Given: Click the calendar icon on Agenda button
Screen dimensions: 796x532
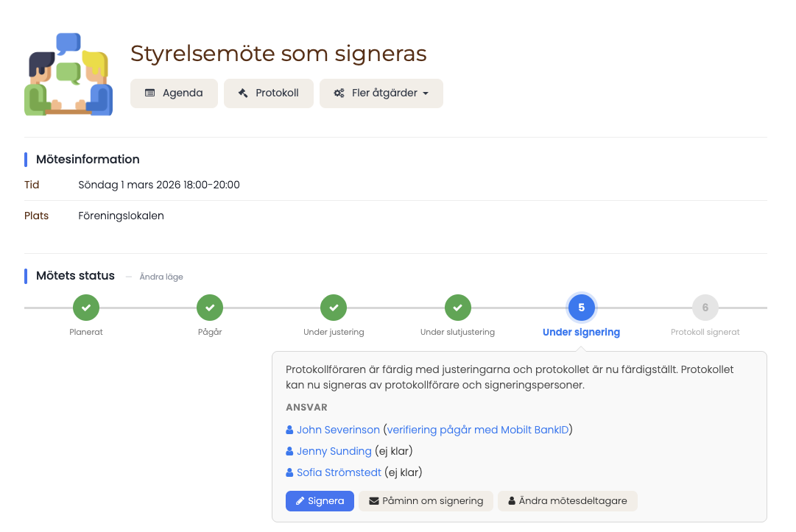Looking at the screenshot, I should point(149,93).
